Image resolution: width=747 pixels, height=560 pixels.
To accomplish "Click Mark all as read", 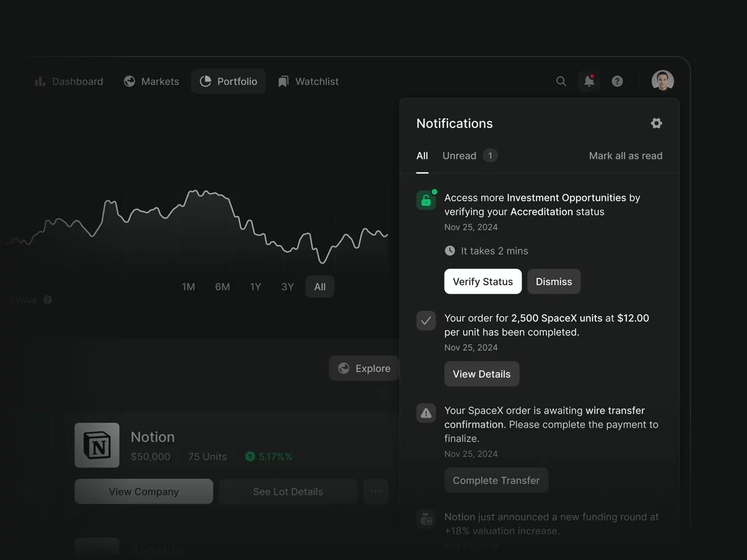I will (626, 156).
